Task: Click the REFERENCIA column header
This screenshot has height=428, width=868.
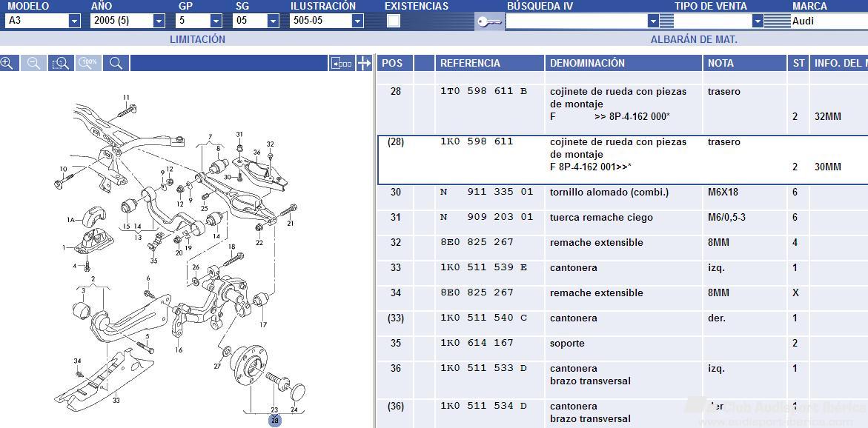Action: point(489,63)
